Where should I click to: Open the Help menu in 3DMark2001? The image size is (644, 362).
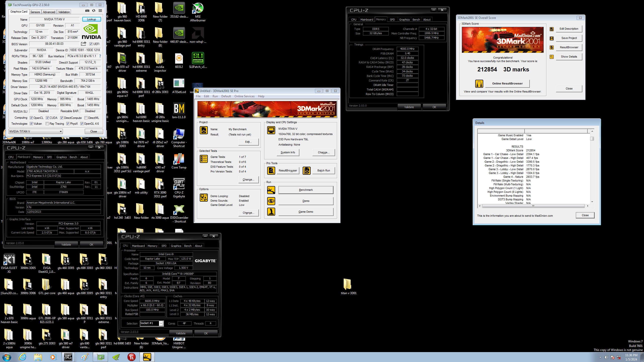pyautogui.click(x=261, y=96)
